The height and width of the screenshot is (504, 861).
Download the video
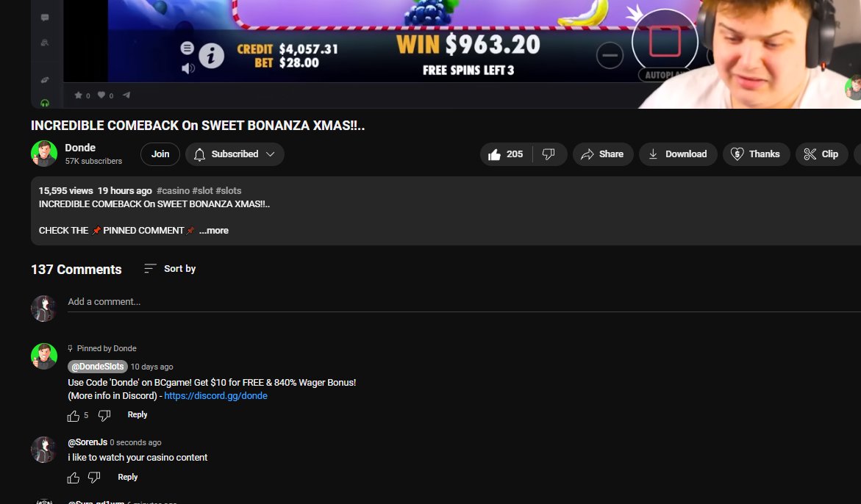678,154
